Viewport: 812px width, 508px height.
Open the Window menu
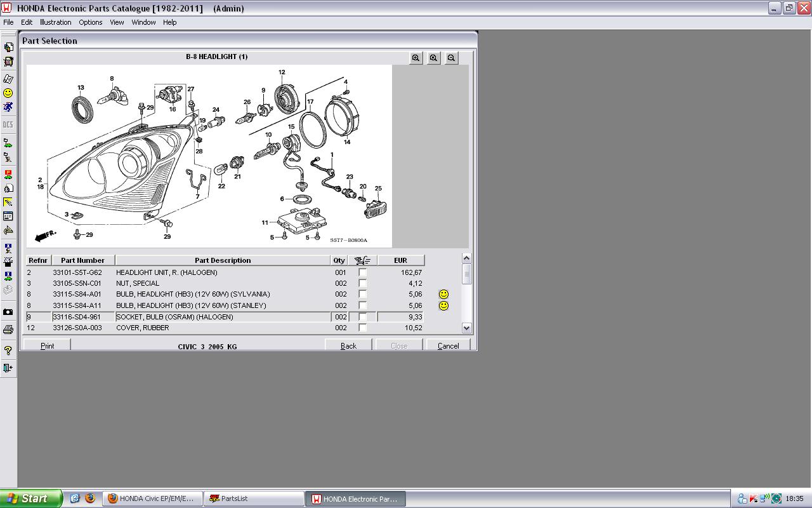143,22
